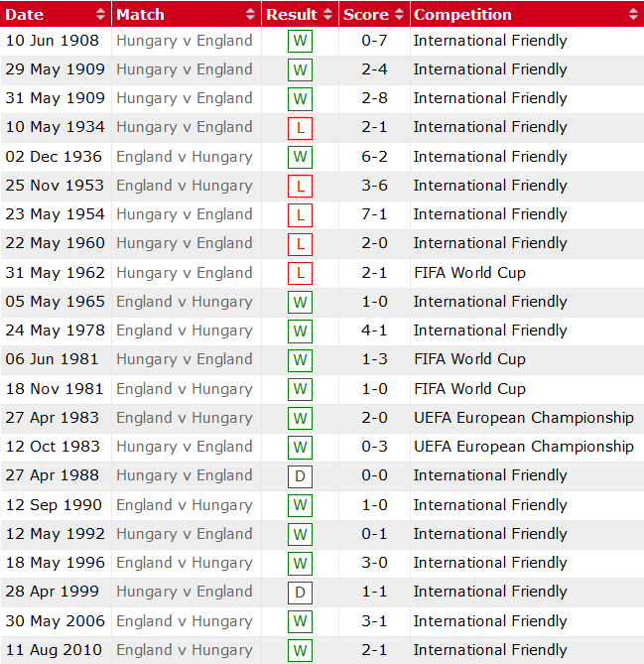The image size is (644, 664).
Task: Click the W result icon for 02 Dec 1936
Action: coord(300,158)
